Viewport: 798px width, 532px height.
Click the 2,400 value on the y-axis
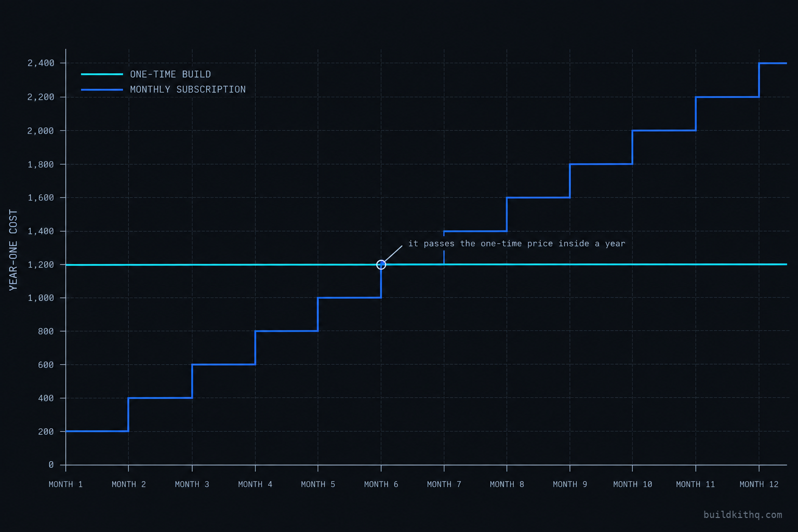41,63
